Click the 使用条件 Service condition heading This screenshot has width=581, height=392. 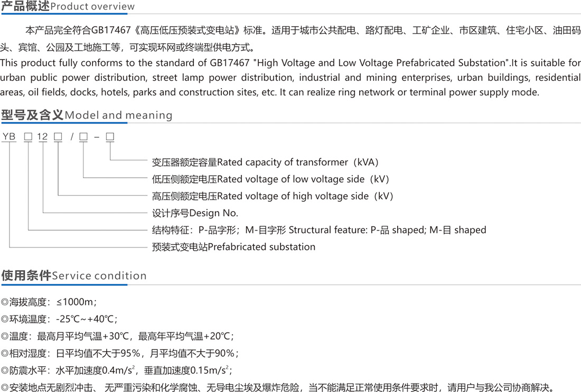(74, 275)
